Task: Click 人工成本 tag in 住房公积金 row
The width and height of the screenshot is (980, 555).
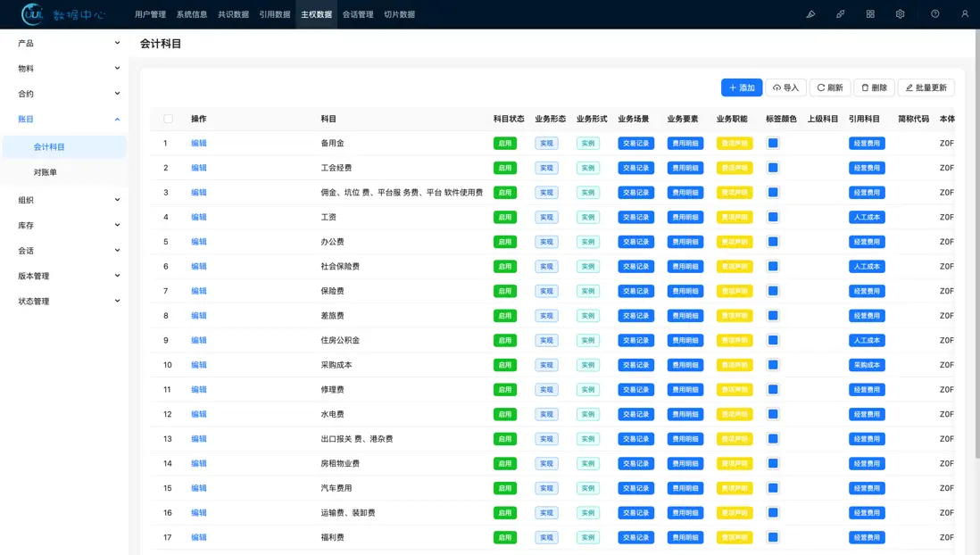Action: 867,341
